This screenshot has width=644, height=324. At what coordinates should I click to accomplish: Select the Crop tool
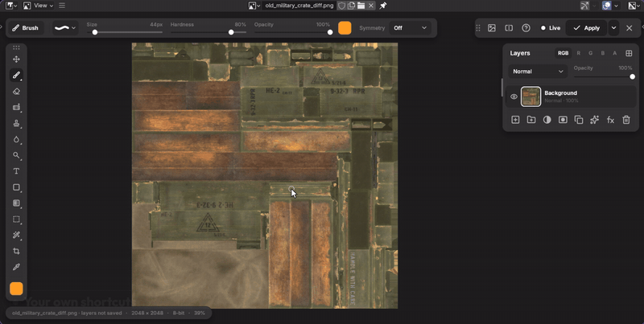pyautogui.click(x=16, y=251)
